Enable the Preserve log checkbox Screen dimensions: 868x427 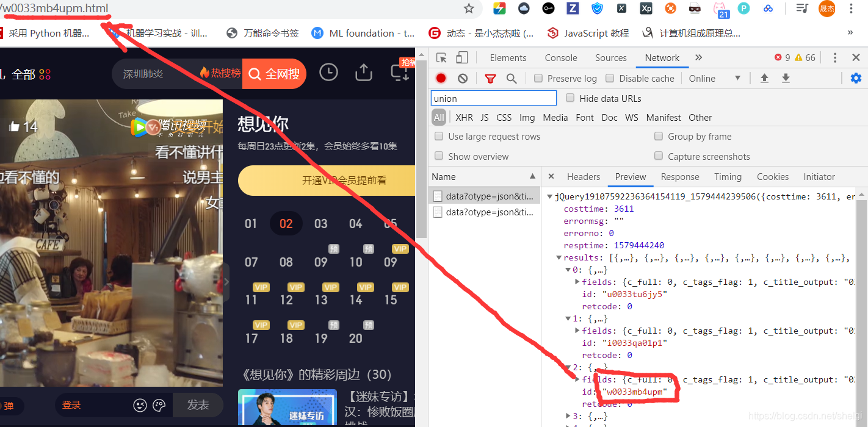tap(538, 78)
